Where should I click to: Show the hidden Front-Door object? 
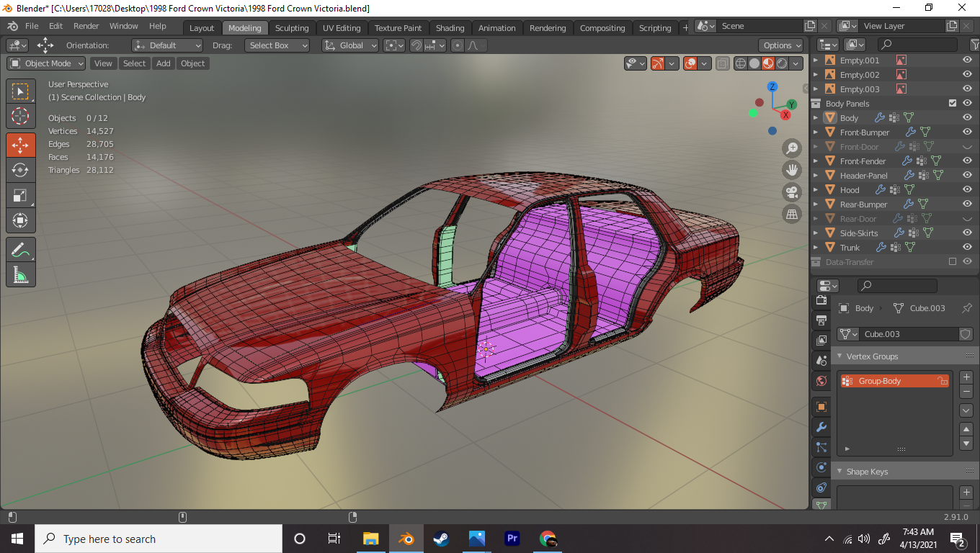pos(967,147)
